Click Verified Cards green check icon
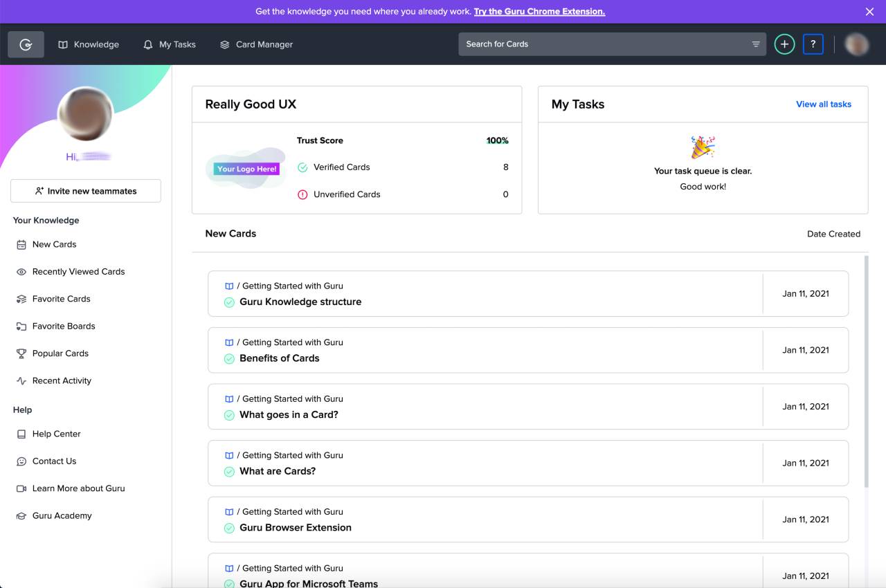 pyautogui.click(x=302, y=167)
